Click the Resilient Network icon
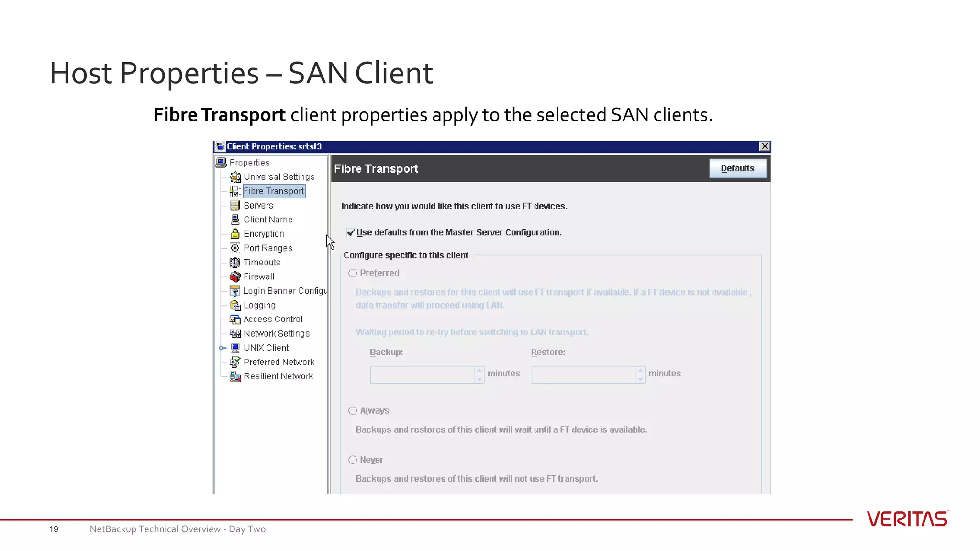This screenshot has width=980, height=551. click(x=235, y=376)
